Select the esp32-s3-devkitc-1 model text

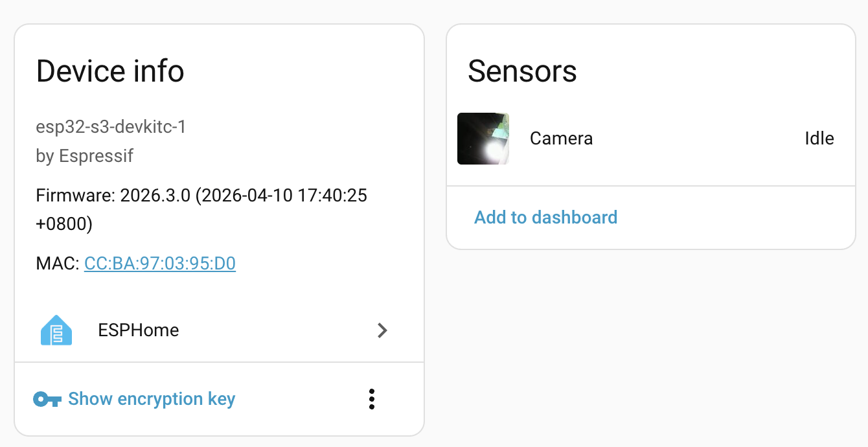click(x=111, y=126)
